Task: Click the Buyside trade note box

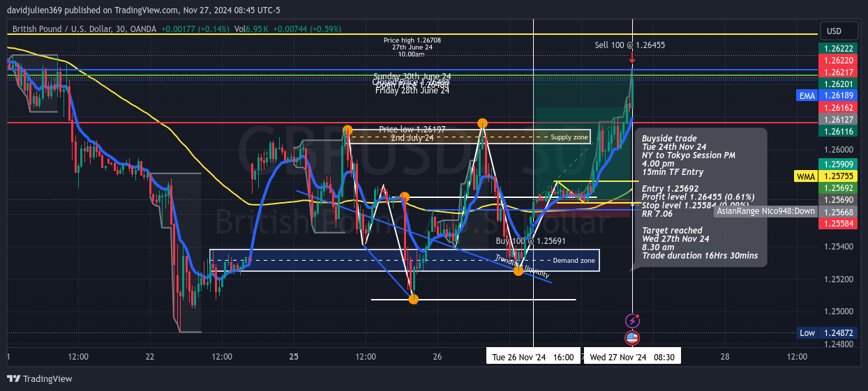Action: coord(701,197)
